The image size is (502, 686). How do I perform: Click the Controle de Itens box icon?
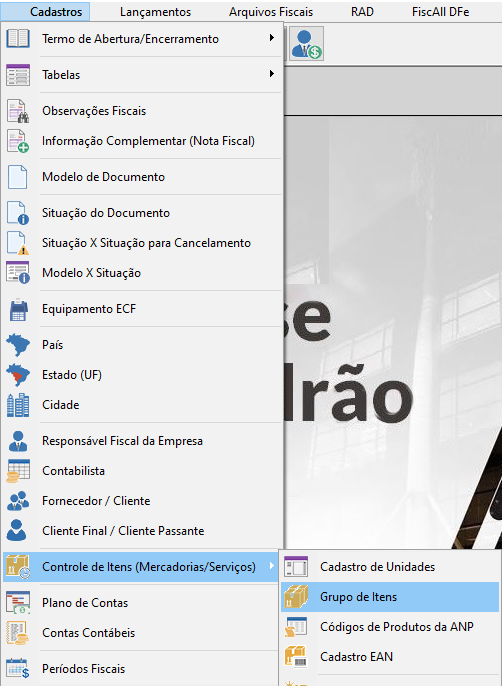click(18, 567)
